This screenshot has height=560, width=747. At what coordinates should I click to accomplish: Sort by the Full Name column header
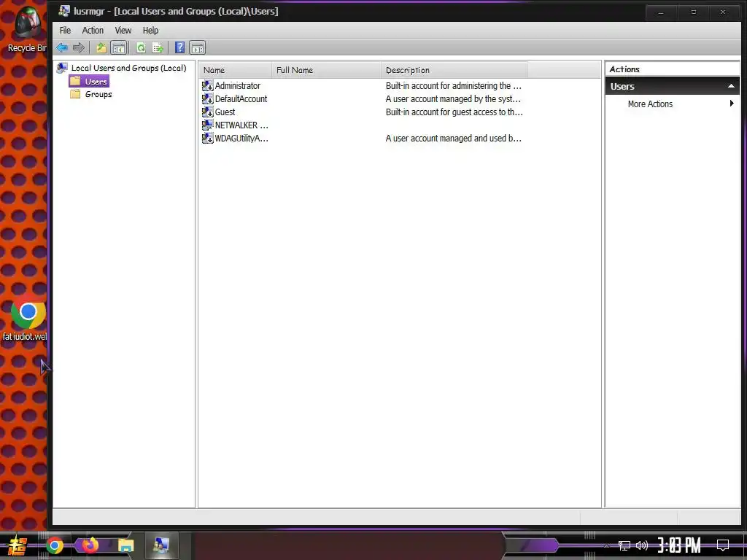tap(326, 70)
